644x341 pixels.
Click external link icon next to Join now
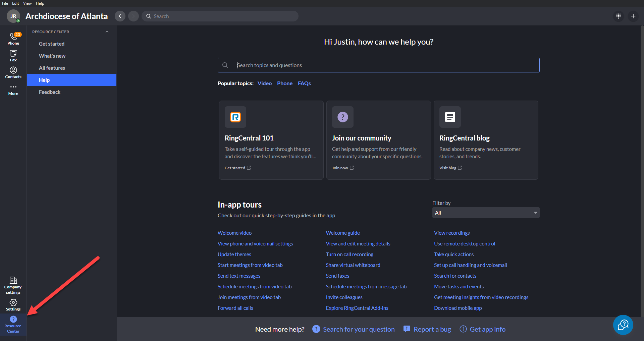tap(352, 168)
